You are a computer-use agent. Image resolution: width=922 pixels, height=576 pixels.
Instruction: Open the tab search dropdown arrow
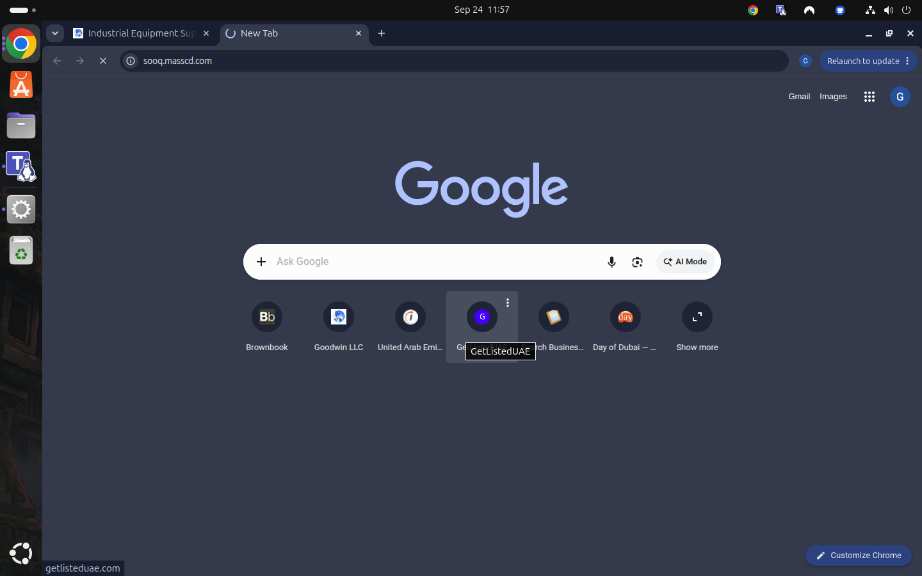[x=55, y=34]
